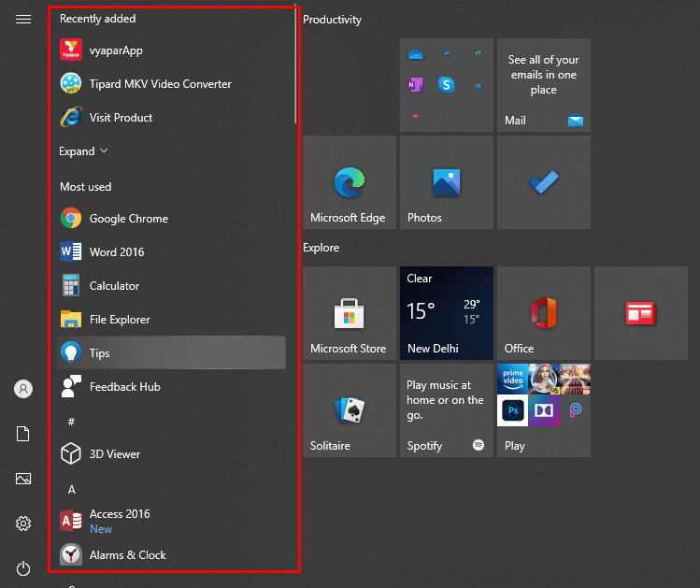700x588 pixels.
Task: Open the Mail tile
Action: [544, 85]
